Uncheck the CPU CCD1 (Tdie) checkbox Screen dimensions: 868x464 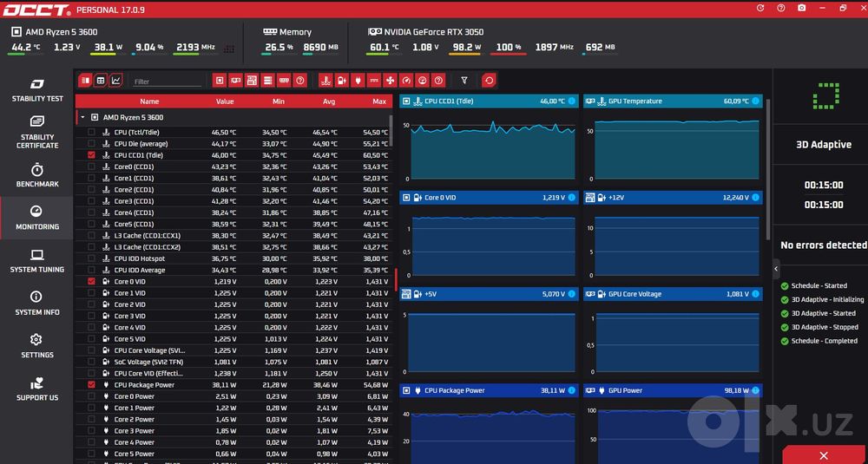[x=91, y=155]
